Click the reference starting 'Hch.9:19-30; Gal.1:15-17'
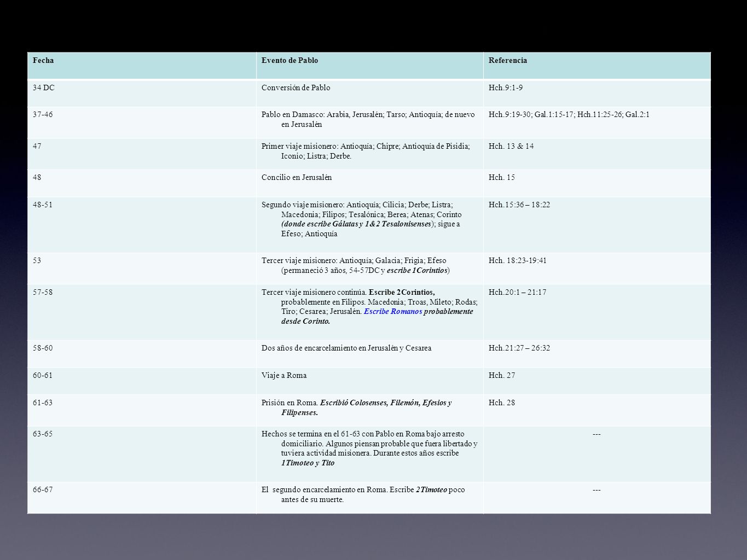 click(x=597, y=122)
